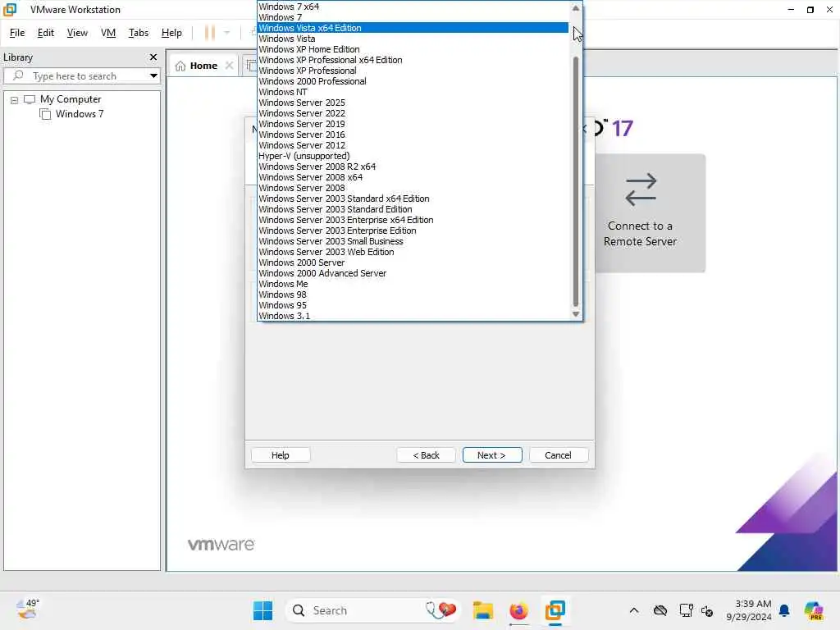Image resolution: width=840 pixels, height=630 pixels.
Task: Open the Tabs menu
Action: click(138, 33)
